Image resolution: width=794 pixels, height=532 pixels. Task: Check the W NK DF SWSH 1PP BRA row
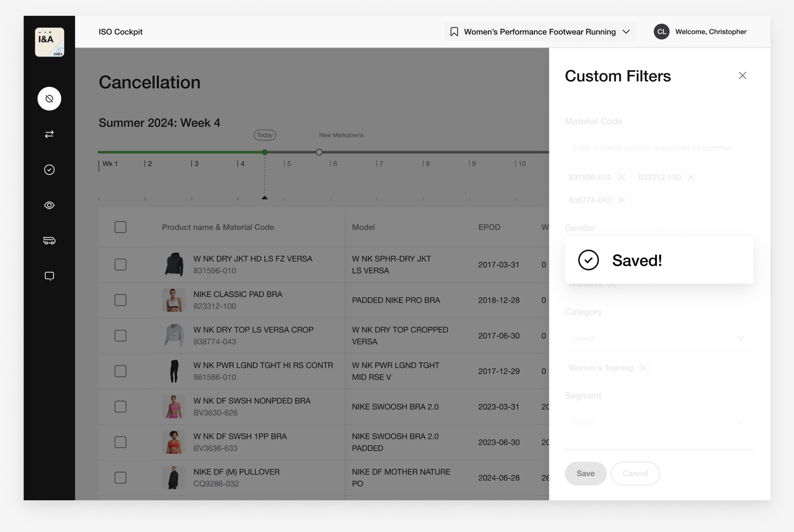click(x=120, y=442)
